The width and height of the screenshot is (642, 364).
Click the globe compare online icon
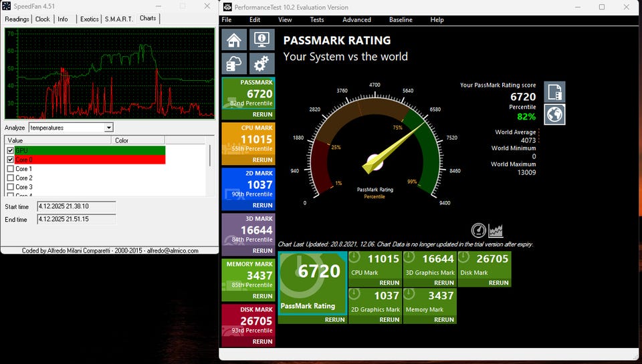pos(554,114)
